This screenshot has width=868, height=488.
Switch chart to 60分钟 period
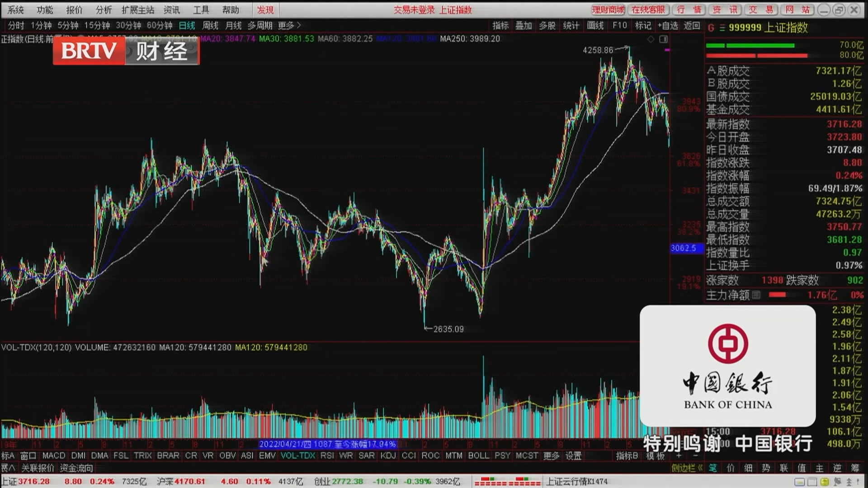click(x=160, y=26)
